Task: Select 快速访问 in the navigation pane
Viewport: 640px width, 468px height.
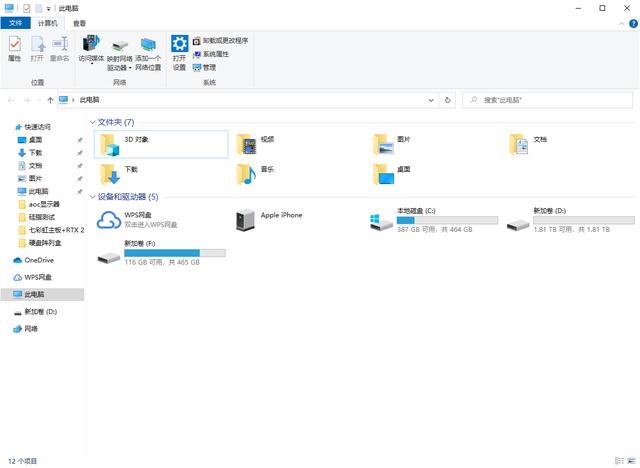Action: point(33,127)
